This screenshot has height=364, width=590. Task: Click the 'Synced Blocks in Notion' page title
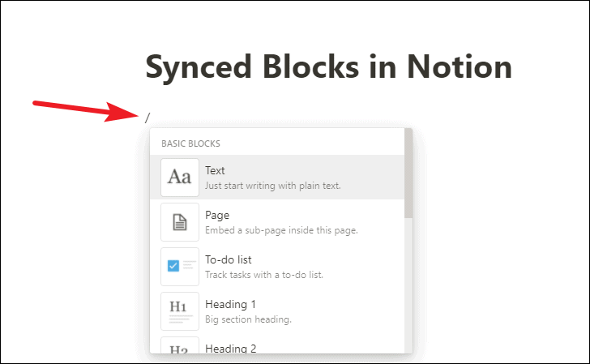click(x=328, y=67)
